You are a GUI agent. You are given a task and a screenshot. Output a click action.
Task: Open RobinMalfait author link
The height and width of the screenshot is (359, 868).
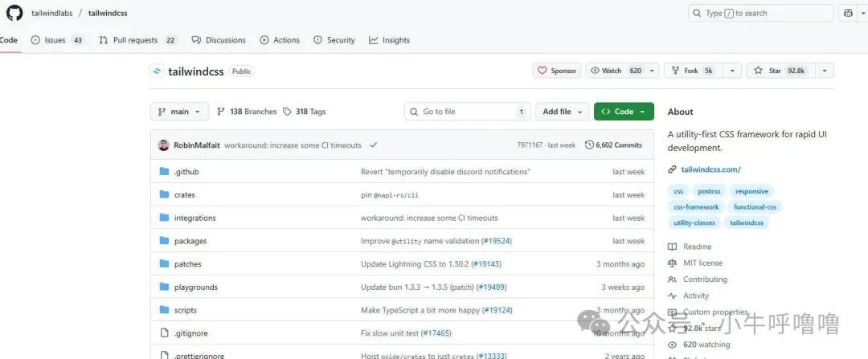point(197,145)
